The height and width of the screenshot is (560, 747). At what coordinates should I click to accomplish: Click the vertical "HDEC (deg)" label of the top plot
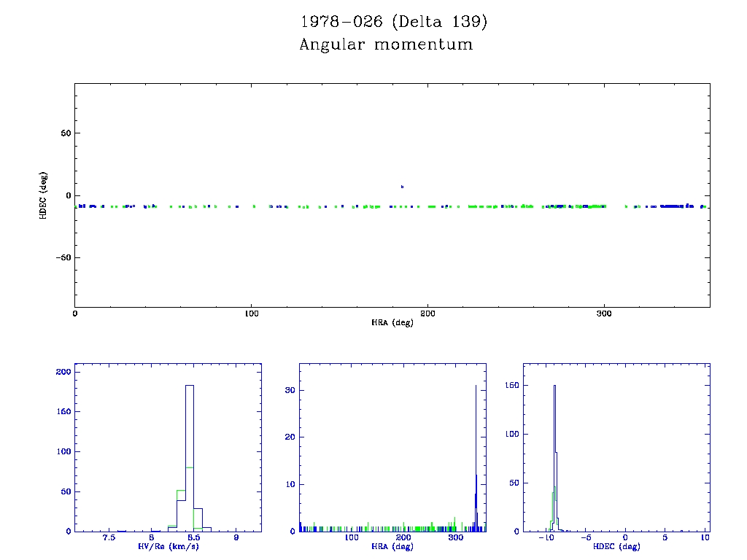[x=43, y=195]
